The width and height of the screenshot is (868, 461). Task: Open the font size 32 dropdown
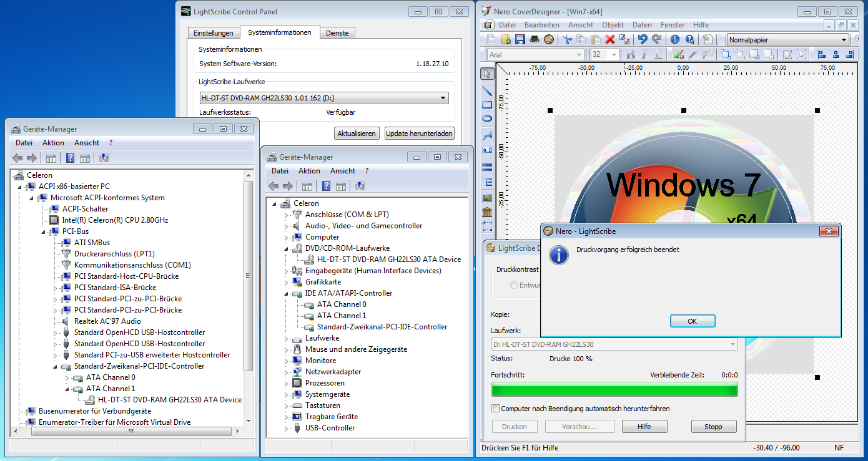tap(614, 55)
